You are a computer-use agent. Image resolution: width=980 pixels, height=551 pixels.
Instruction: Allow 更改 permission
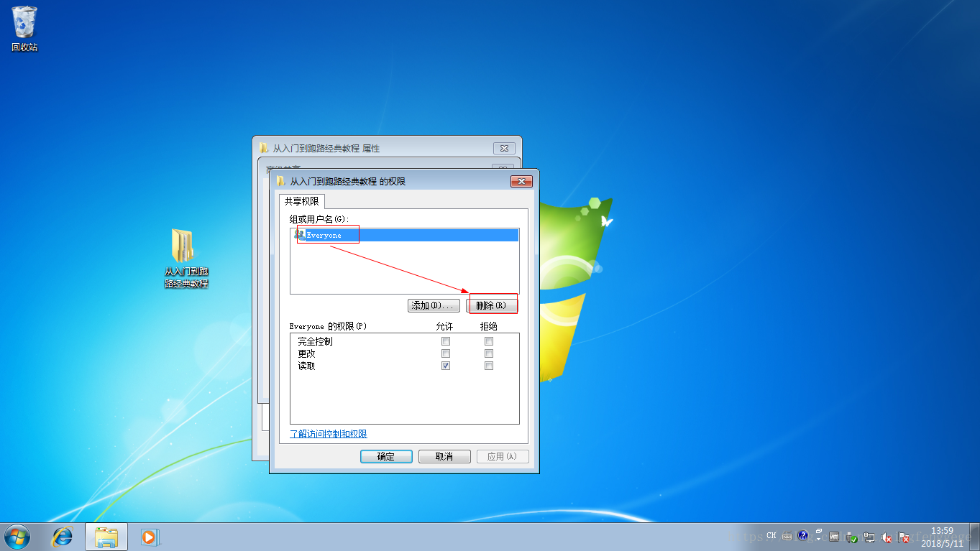tap(446, 353)
